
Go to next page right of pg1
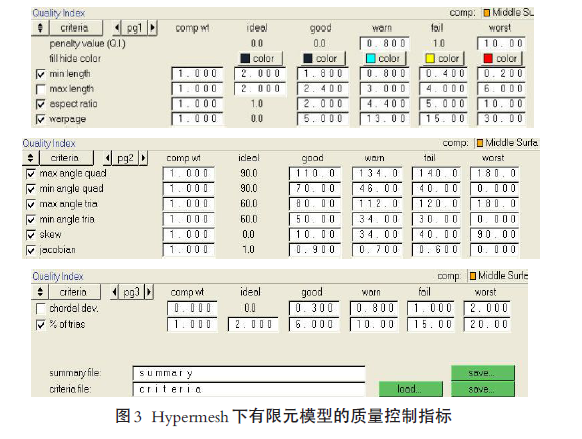(x=152, y=28)
